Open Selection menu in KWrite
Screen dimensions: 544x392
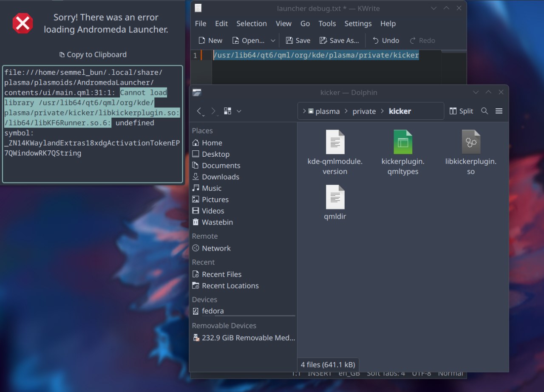pyautogui.click(x=252, y=24)
